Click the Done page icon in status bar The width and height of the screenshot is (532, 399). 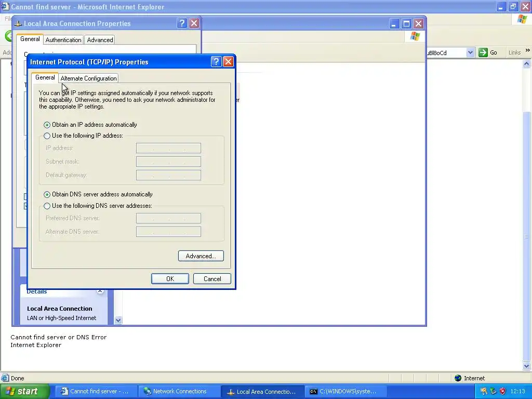[x=5, y=378]
